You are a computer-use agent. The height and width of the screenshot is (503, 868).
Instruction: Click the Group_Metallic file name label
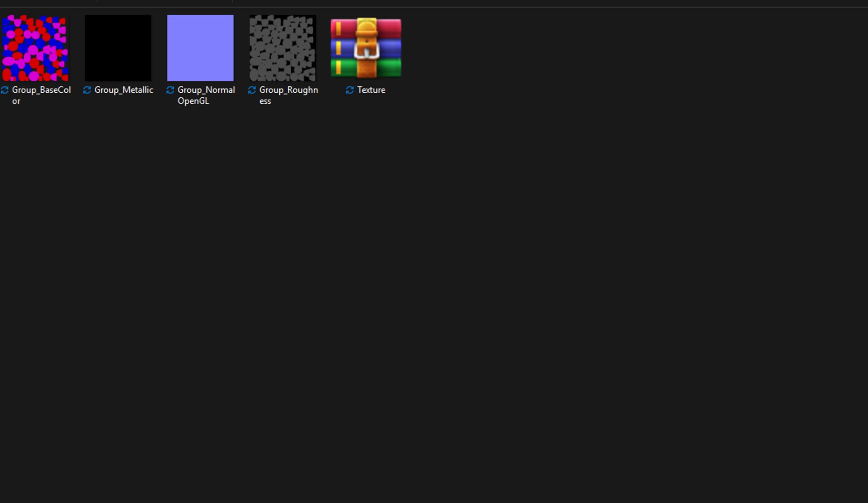tap(124, 90)
